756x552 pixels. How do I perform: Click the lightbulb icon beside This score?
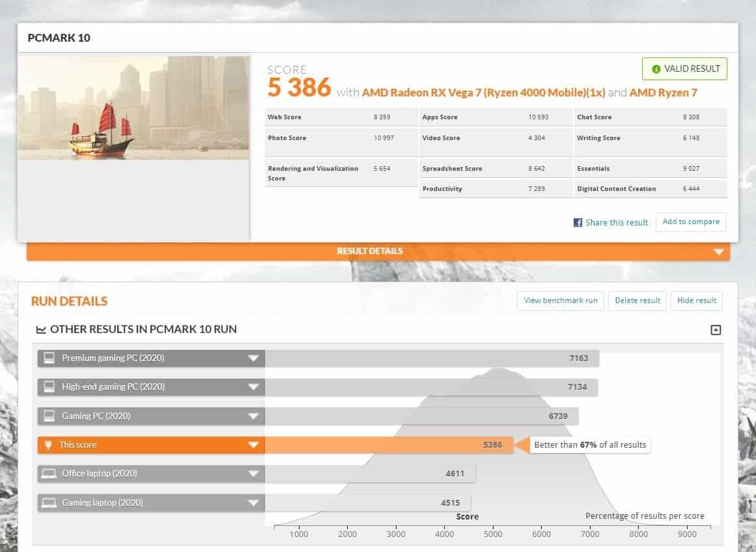(48, 444)
